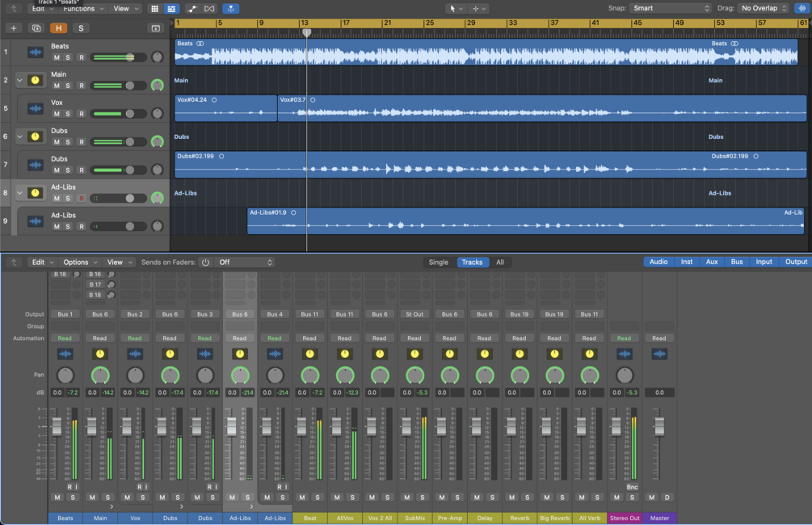
Task: Click the Stereo Out strip waveform icon
Action: tap(625, 354)
